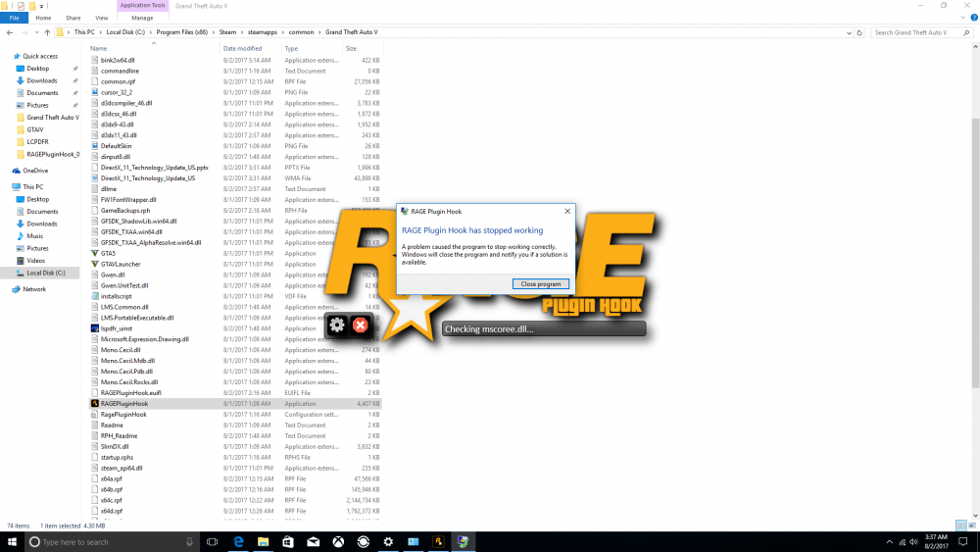This screenshot has width=980, height=552.
Task: Launch Microsoft Edge from taskbar
Action: click(238, 541)
